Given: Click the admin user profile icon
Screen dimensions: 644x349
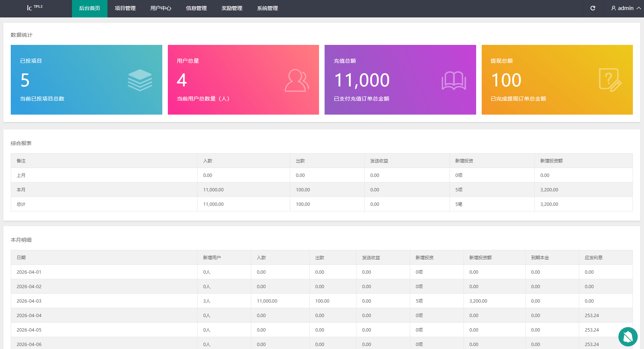Looking at the screenshot, I should 614,8.
